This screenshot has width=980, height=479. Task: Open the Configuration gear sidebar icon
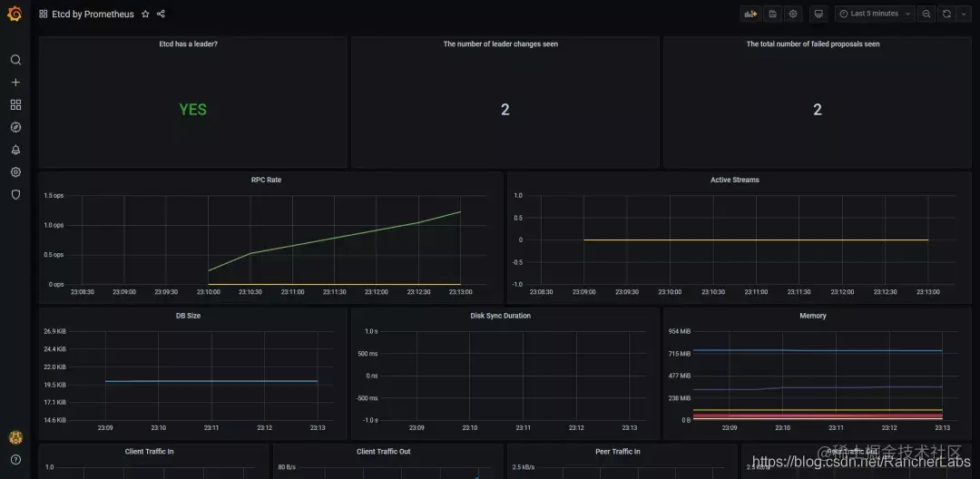[x=15, y=172]
